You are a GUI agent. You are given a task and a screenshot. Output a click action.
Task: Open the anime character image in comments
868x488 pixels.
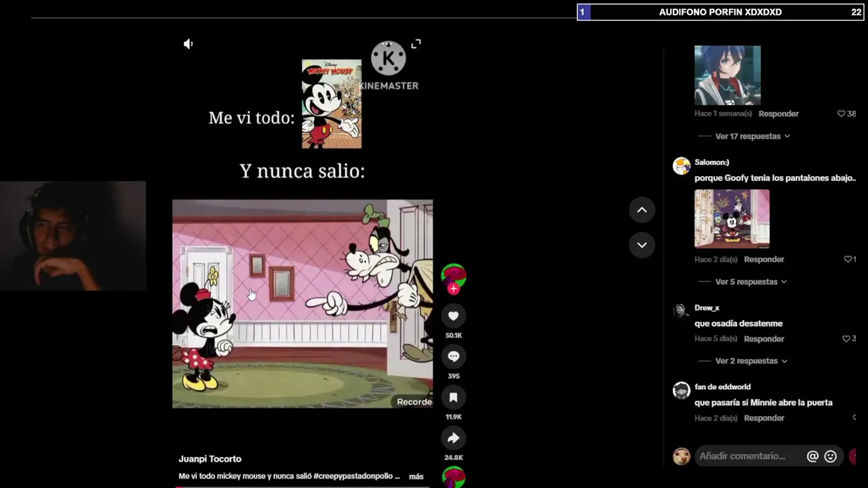click(728, 75)
